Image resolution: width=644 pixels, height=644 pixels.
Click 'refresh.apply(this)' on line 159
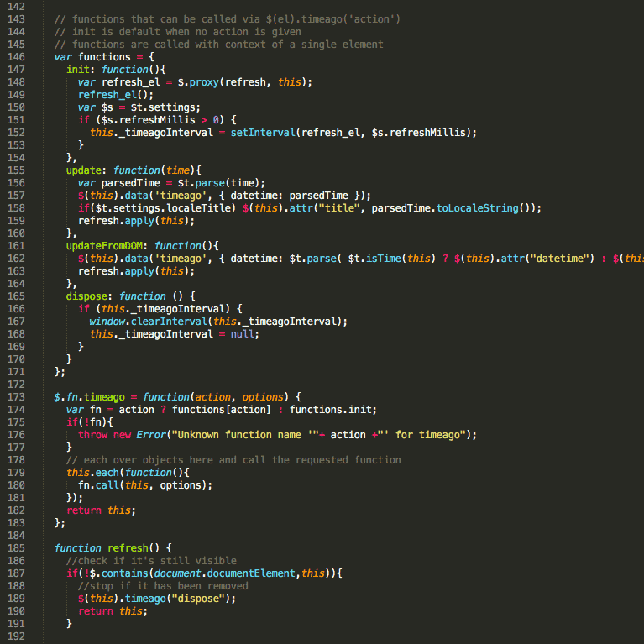coord(134,221)
